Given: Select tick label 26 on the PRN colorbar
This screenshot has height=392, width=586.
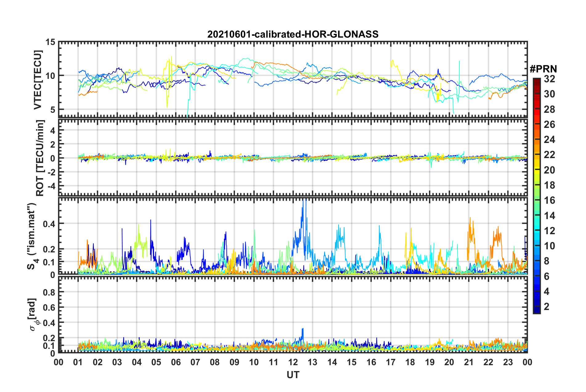Looking at the screenshot, I should (549, 125).
